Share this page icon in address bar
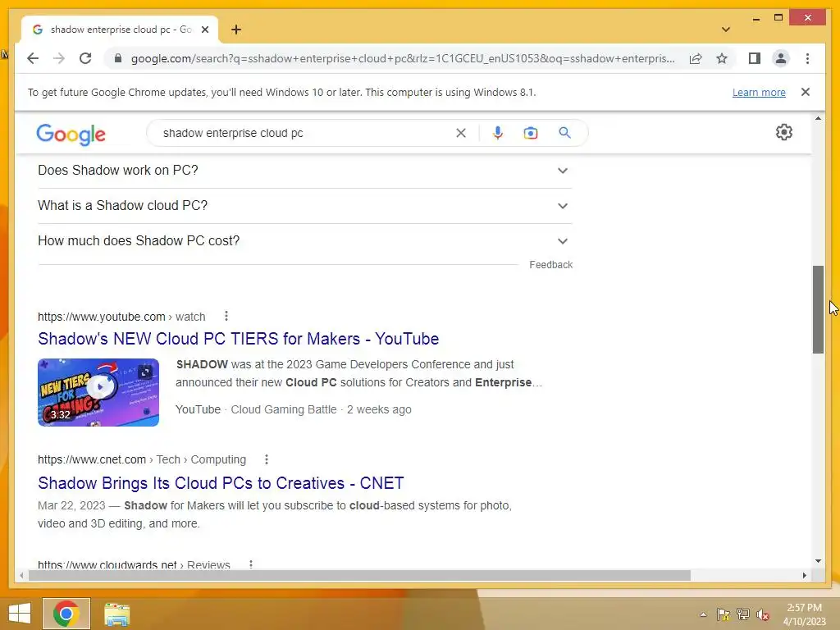Viewport: 840px width, 630px height. 696,58
